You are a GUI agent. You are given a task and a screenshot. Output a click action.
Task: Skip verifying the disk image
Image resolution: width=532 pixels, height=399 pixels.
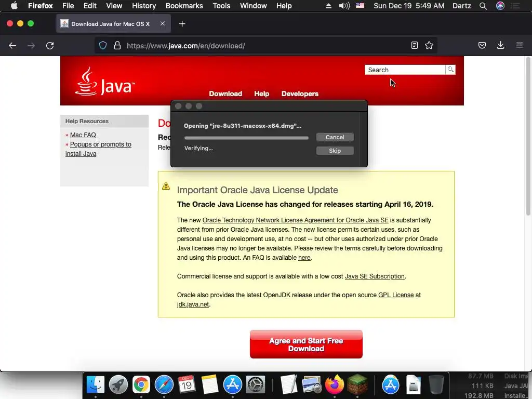click(x=335, y=151)
